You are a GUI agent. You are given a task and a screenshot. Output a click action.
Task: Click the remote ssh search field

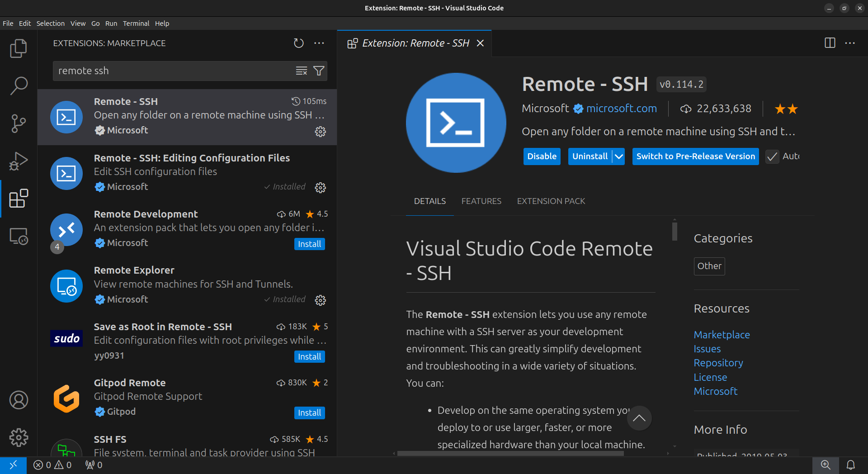coord(172,71)
